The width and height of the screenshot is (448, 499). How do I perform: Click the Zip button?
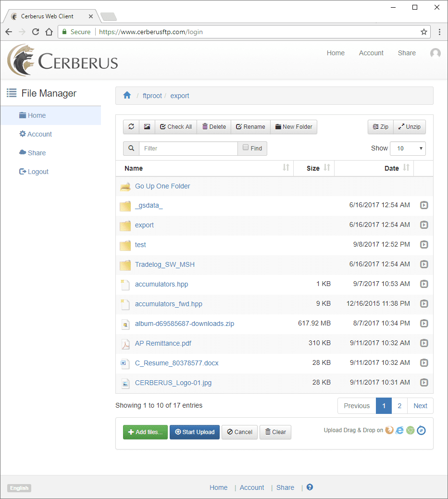coord(381,126)
